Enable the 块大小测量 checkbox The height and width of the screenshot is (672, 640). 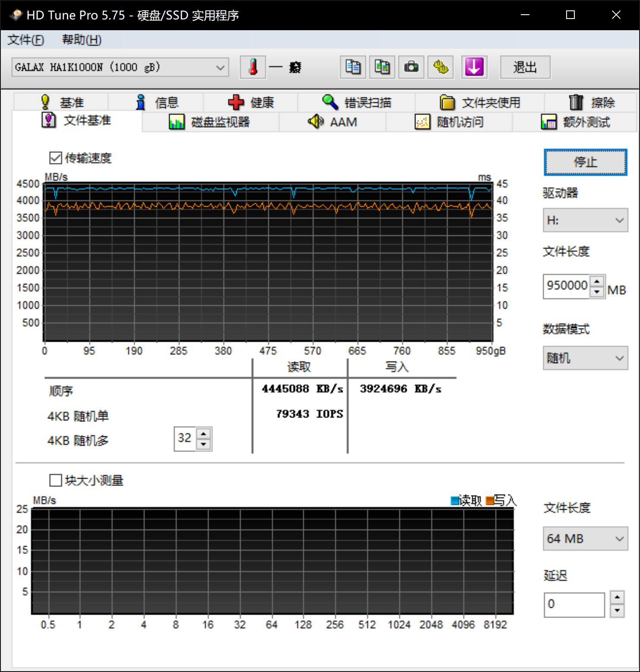[x=56, y=480]
